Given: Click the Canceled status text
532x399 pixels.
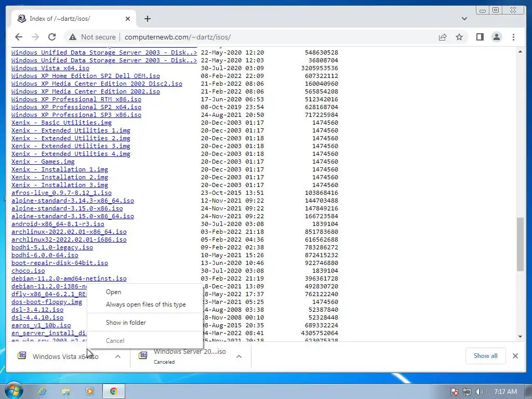Looking at the screenshot, I should coord(164,362).
